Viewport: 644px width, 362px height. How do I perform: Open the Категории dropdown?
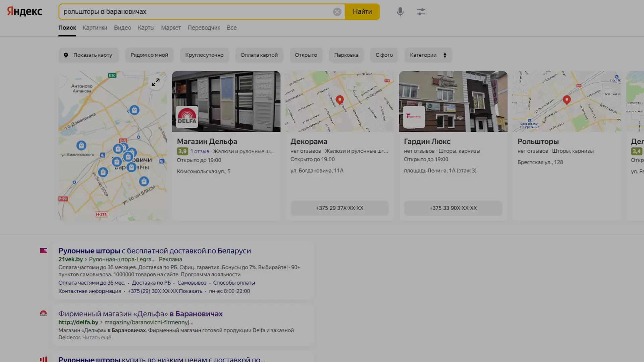[x=428, y=55]
